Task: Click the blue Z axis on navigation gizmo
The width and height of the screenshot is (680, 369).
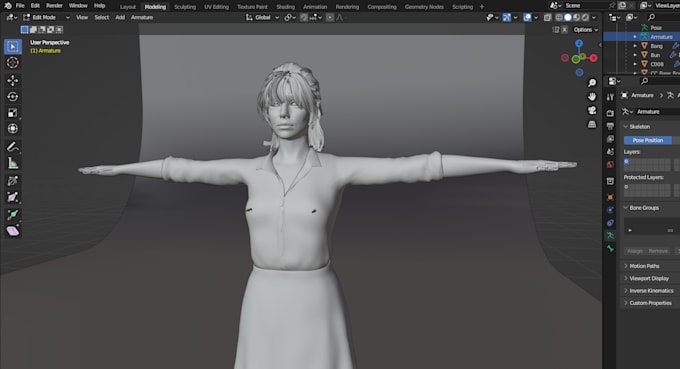Action: [579, 43]
